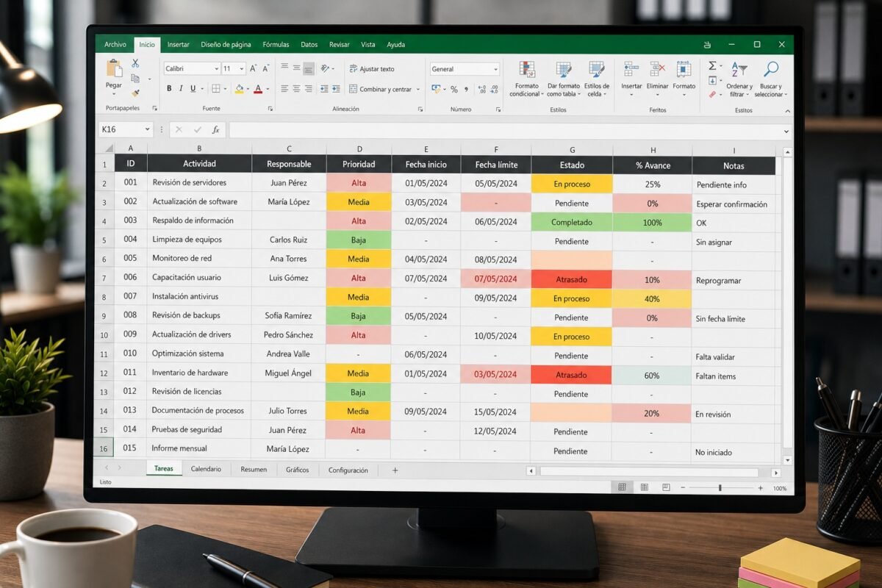
Task: Click the Clear eraser icon
Action: pos(712,94)
